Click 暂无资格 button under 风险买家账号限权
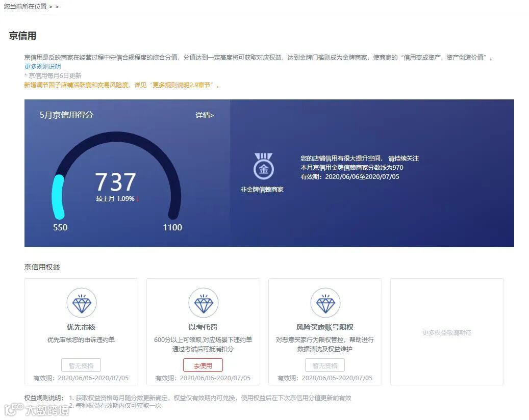 [325, 365]
